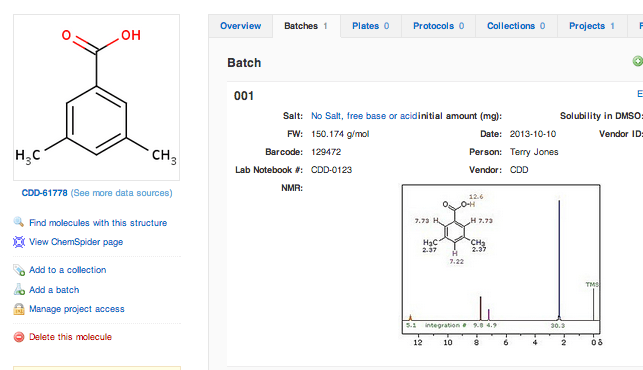
Task: Select the Collections tab
Action: point(516,26)
